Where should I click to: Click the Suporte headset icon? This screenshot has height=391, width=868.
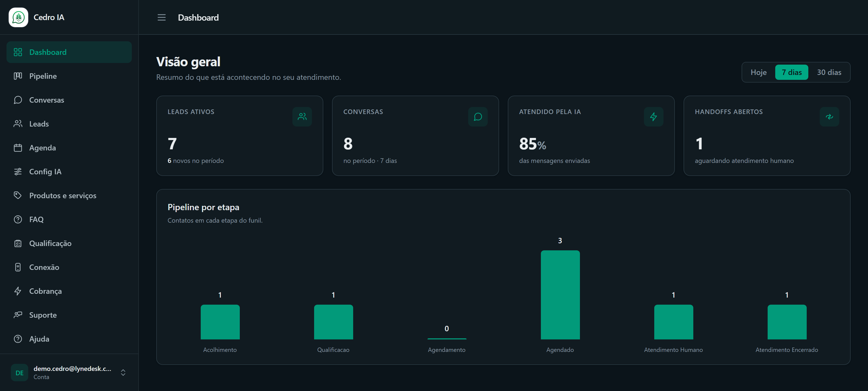click(x=18, y=315)
